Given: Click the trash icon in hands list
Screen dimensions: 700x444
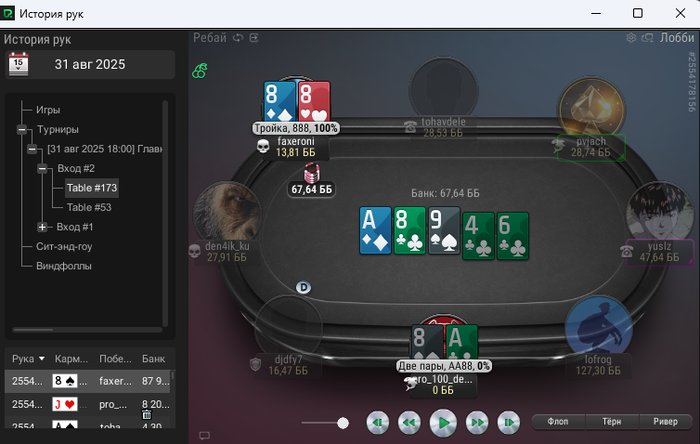Looking at the screenshot, I should [146, 415].
